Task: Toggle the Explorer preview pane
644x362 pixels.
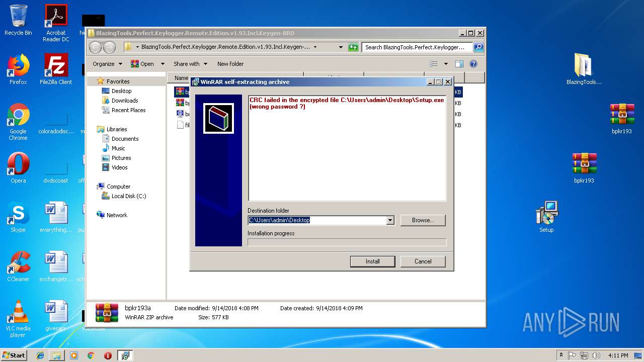Action: (x=459, y=64)
